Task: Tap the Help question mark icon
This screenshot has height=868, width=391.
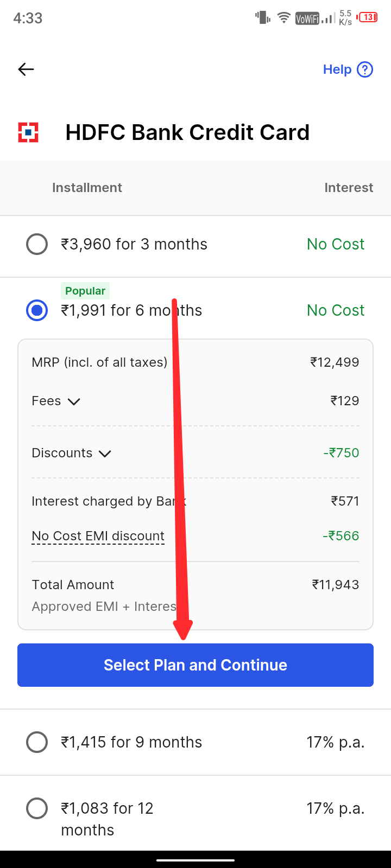Action: [x=365, y=69]
